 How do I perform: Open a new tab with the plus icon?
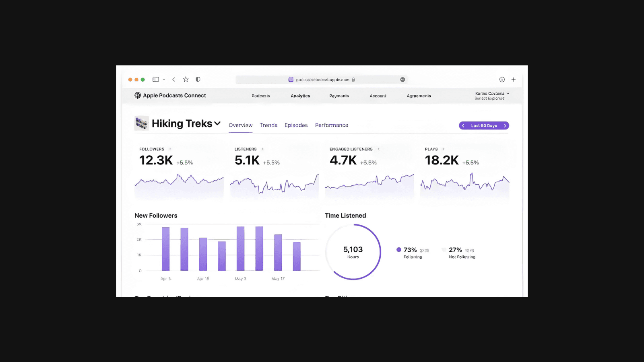pos(514,80)
